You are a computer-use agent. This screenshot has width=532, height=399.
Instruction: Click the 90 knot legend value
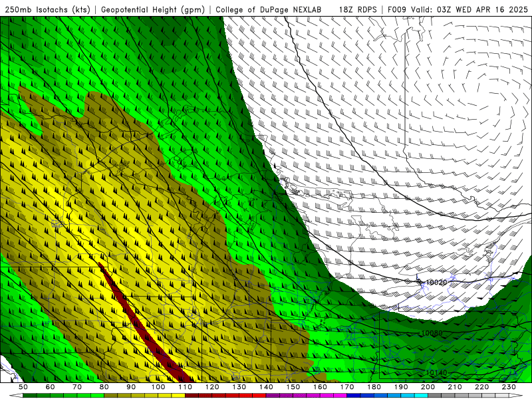[131, 387]
